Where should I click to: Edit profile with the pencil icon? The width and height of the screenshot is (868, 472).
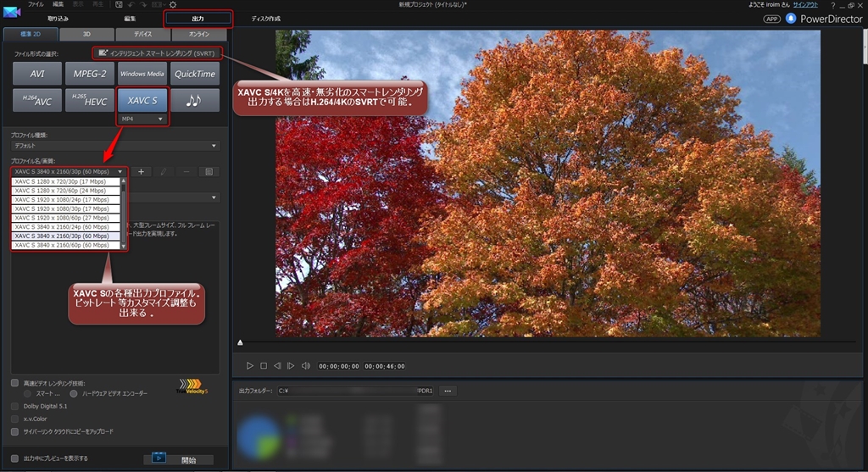point(164,171)
